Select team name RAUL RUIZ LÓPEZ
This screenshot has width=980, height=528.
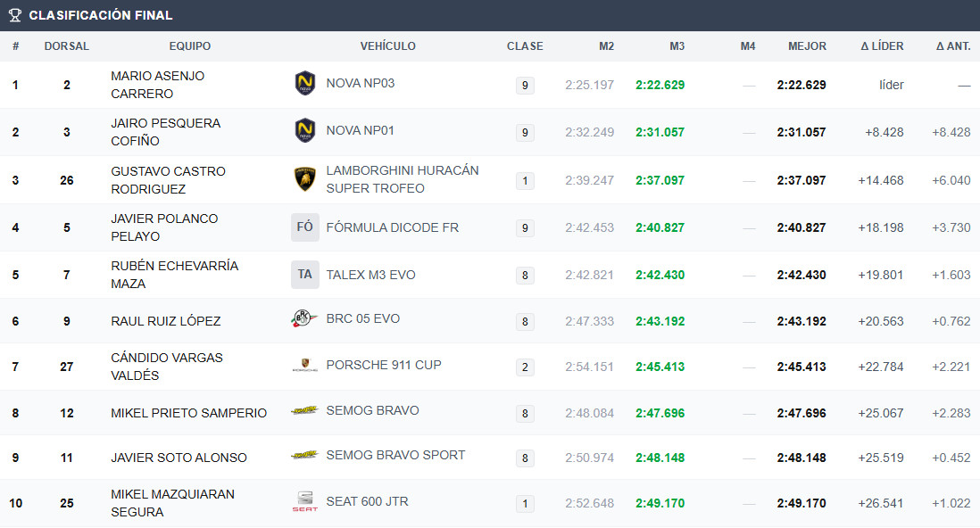tap(166, 321)
